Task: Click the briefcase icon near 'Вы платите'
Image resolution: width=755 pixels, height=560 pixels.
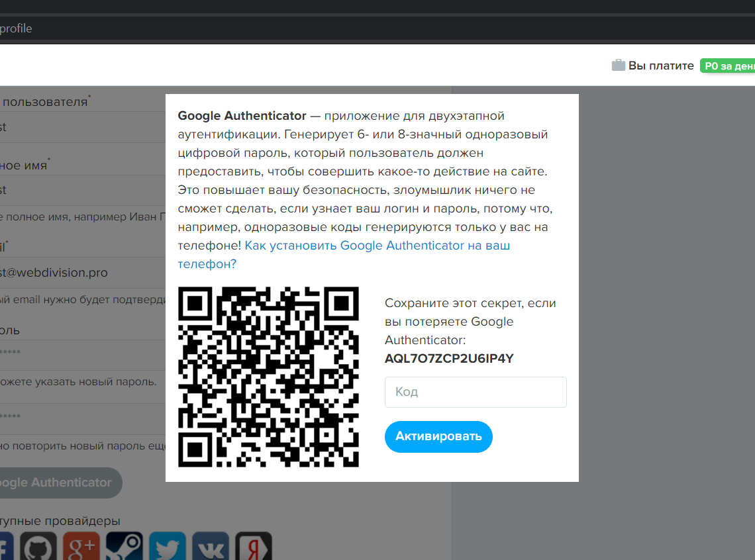Action: [618, 66]
